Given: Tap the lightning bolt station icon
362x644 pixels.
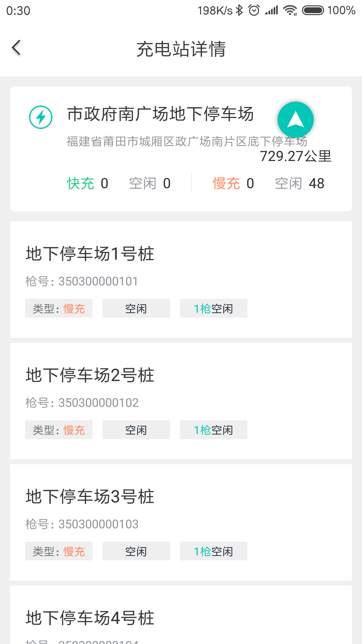Looking at the screenshot, I should point(41,117).
